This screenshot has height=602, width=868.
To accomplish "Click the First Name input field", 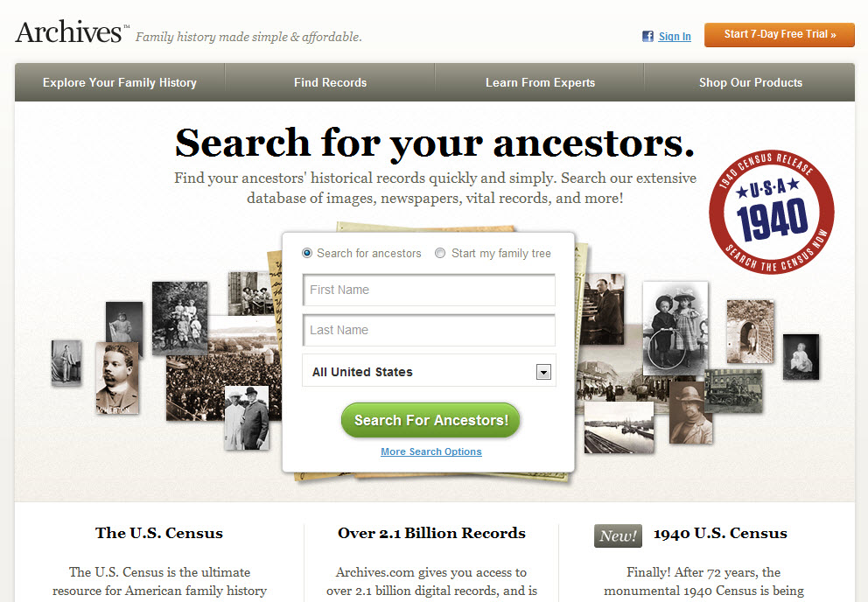I will [429, 290].
